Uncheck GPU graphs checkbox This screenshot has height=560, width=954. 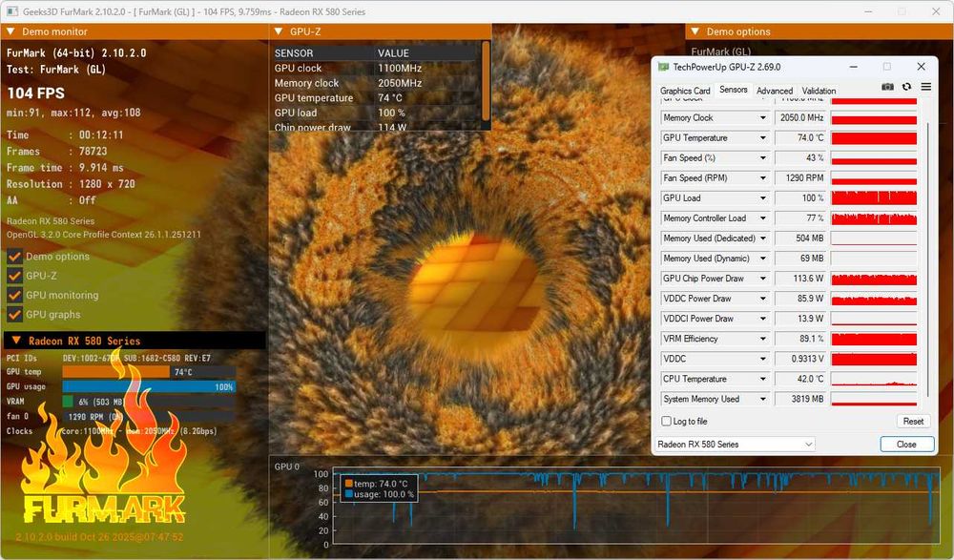point(14,315)
